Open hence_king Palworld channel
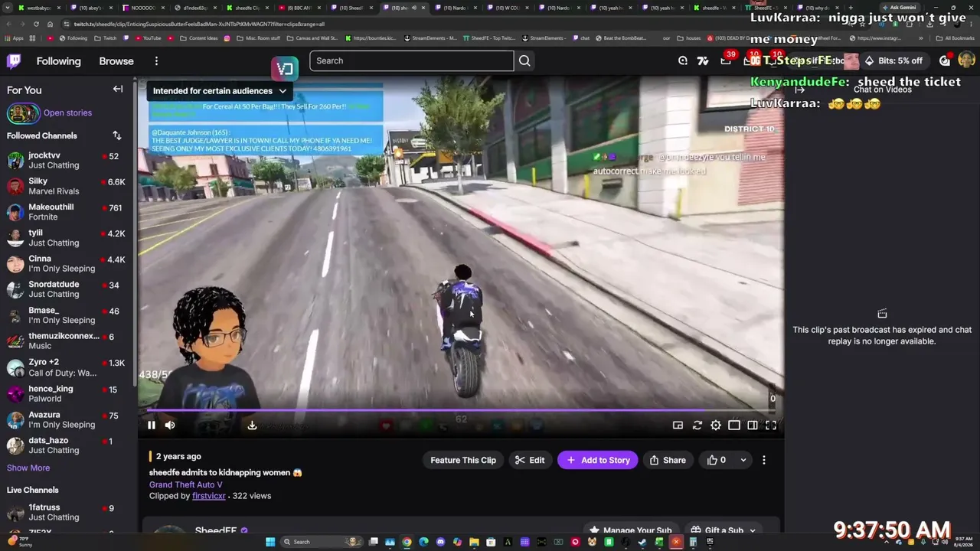The height and width of the screenshot is (551, 980). coord(67,393)
